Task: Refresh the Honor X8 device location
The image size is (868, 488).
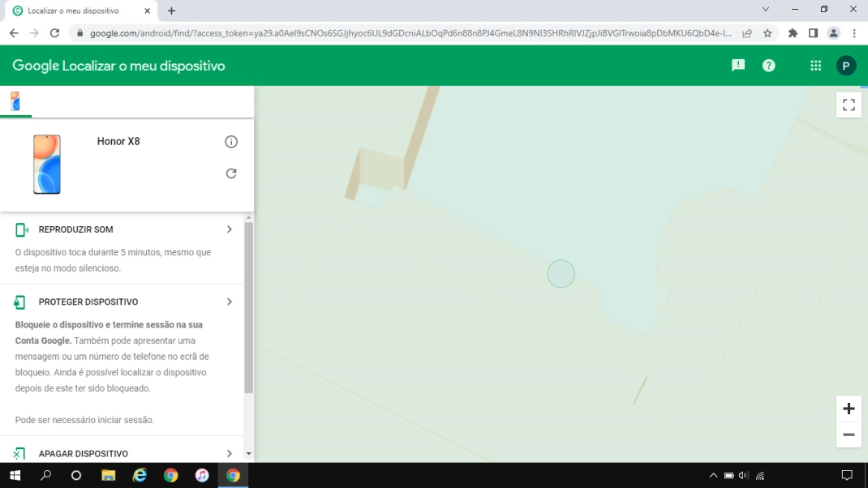Action: 231,173
